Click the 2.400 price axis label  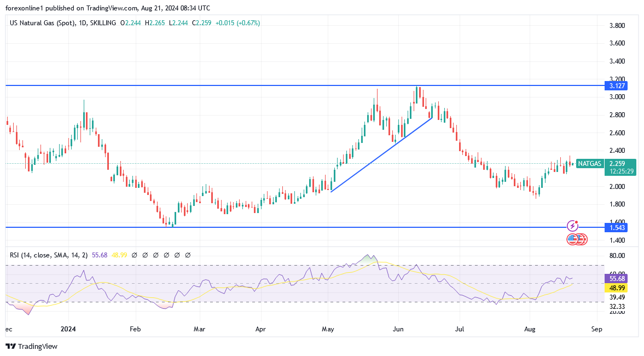(617, 151)
